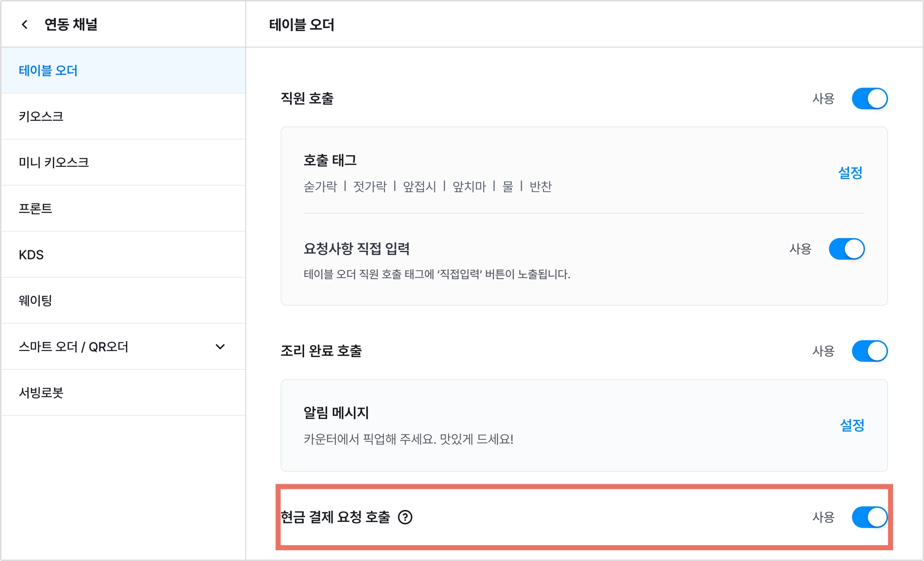Select 테이블 오더 in sidebar
Screen dimensions: 924x561
[123, 70]
